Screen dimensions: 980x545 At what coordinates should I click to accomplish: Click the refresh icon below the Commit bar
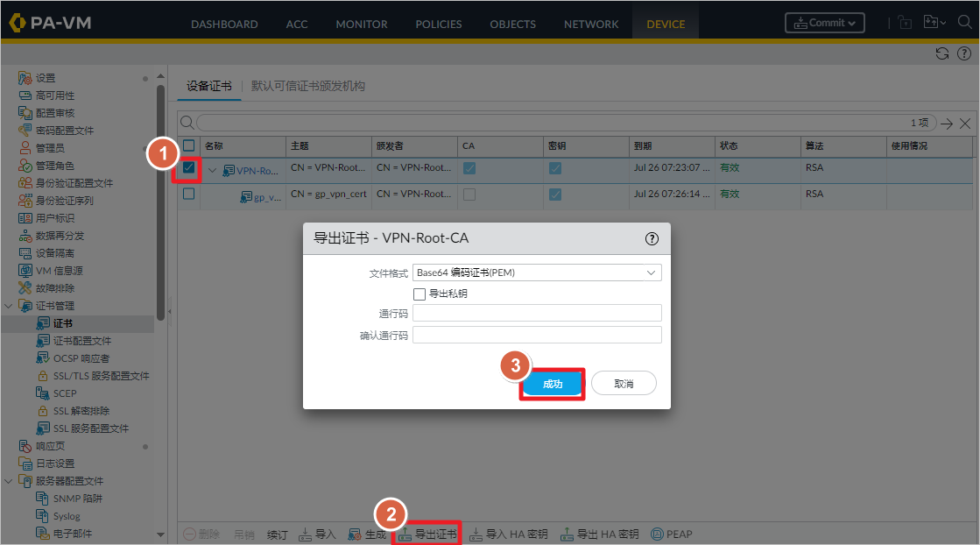pyautogui.click(x=941, y=53)
